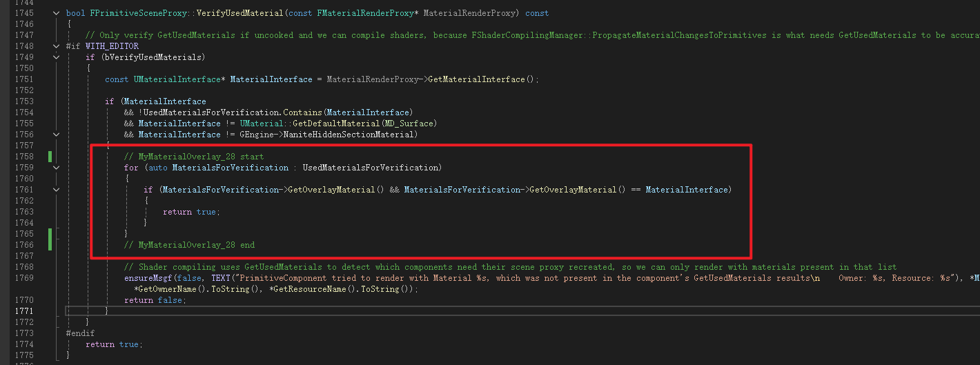Collapse the for-loop fold chevron at line 1759

[56, 168]
